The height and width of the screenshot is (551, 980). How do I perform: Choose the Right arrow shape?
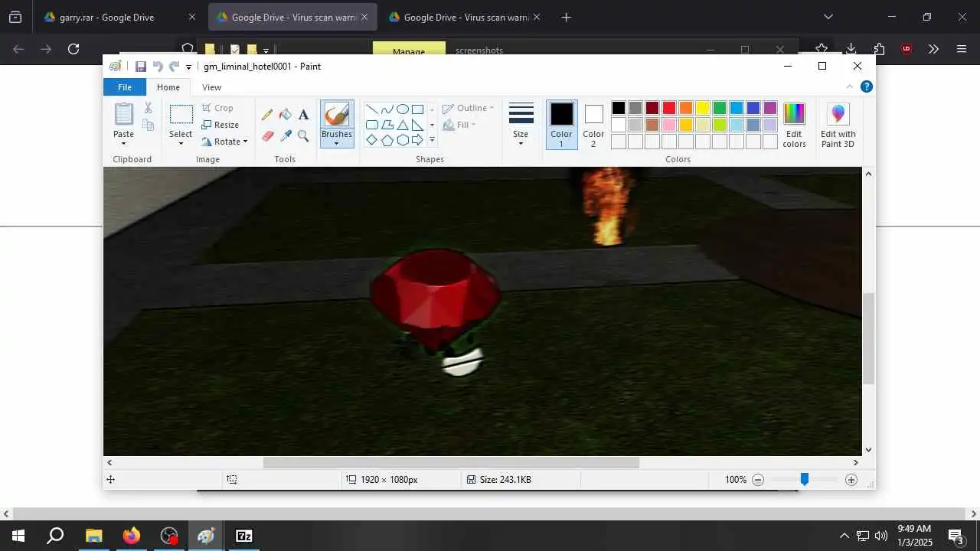pos(417,140)
